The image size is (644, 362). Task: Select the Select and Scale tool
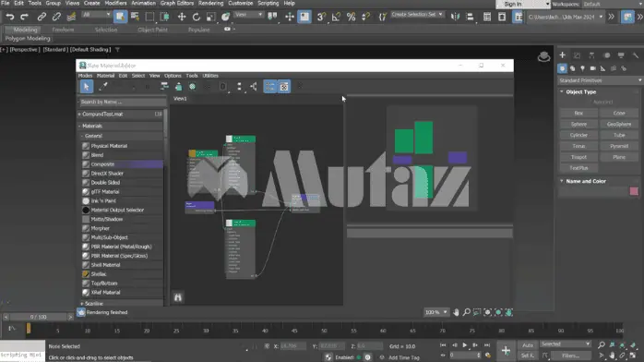(x=210, y=17)
